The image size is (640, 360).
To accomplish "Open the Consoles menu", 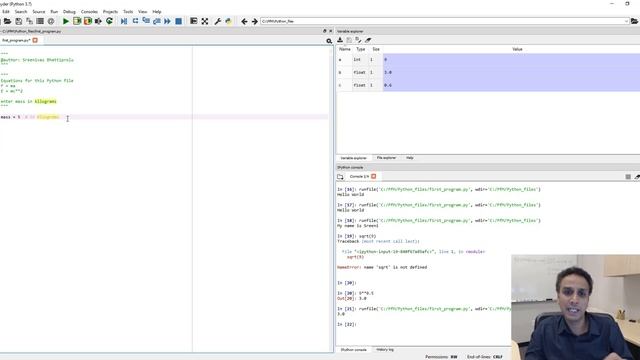I will click(x=89, y=12).
